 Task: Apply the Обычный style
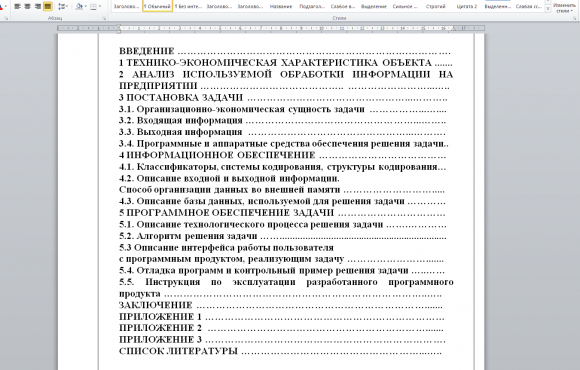[x=157, y=6]
